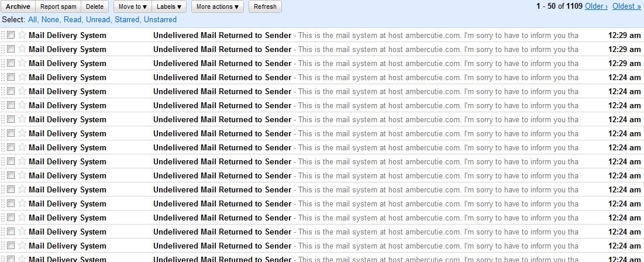Open the Move to dropdown
This screenshot has width=644, height=262.
[x=132, y=7]
